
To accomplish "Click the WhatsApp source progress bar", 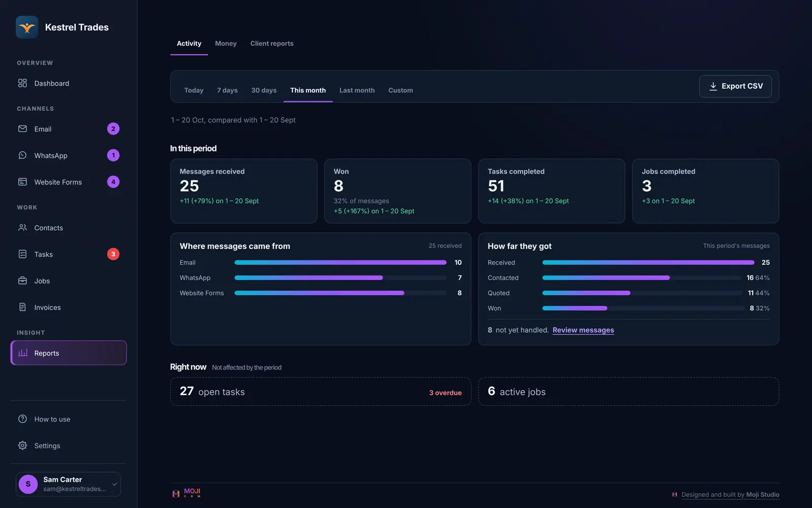I will click(x=341, y=278).
